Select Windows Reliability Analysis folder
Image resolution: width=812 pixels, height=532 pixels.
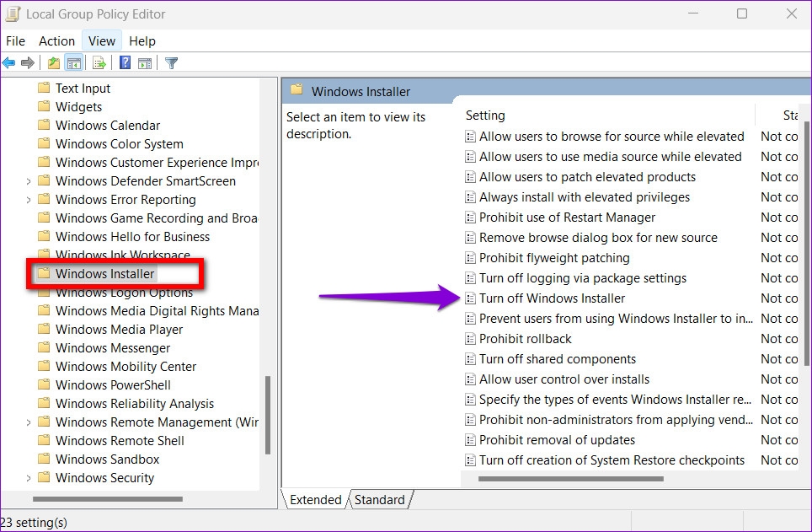click(x=135, y=403)
